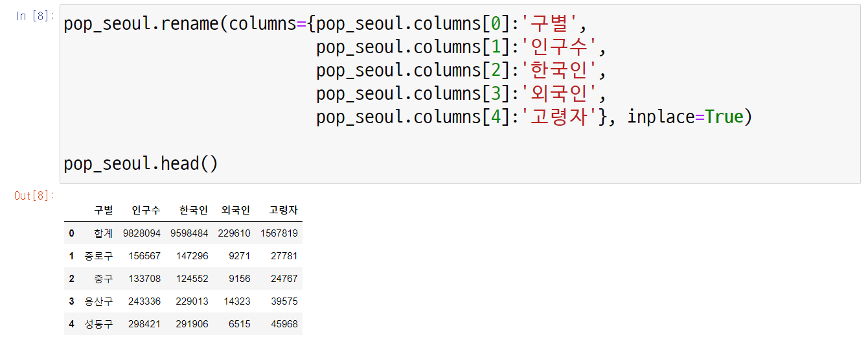The width and height of the screenshot is (868, 339).
Task: Click the value 9828094
Action: point(142,233)
